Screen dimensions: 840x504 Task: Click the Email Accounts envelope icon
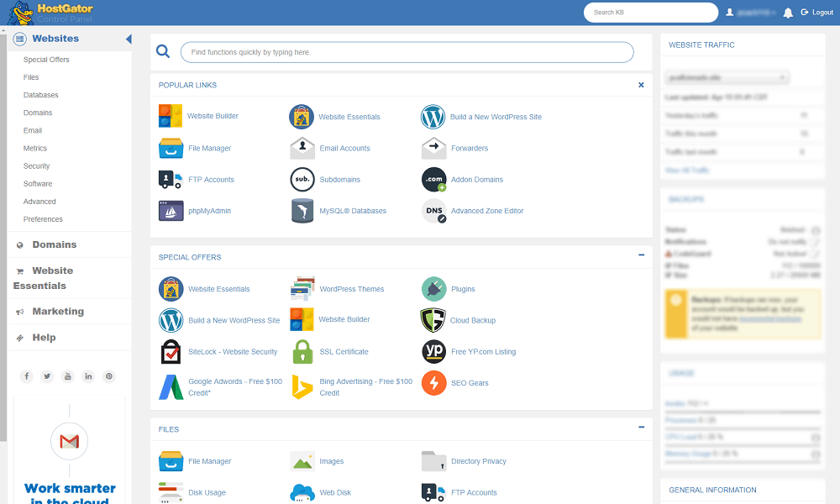pos(302,149)
